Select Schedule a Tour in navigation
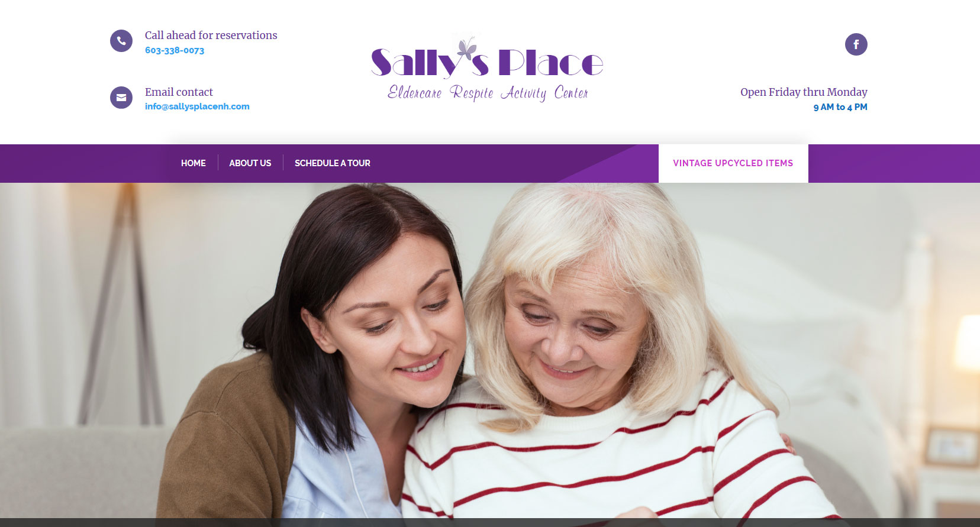Image resolution: width=980 pixels, height=527 pixels. point(333,163)
